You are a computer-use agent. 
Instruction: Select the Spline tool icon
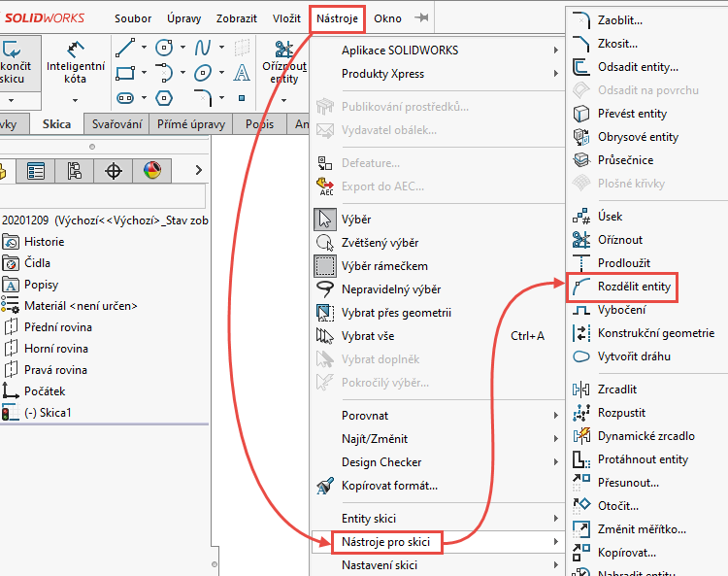(x=203, y=48)
